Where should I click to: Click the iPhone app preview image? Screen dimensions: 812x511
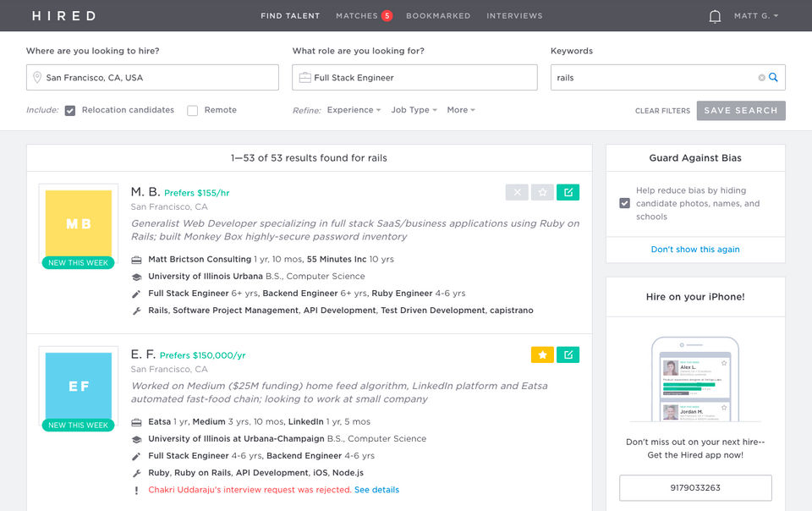coord(695,378)
